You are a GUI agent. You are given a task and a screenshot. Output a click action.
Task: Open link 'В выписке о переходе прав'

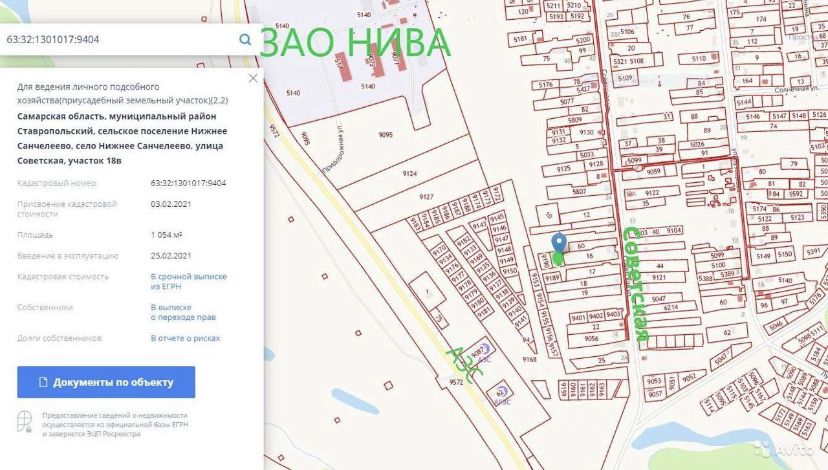(x=183, y=312)
